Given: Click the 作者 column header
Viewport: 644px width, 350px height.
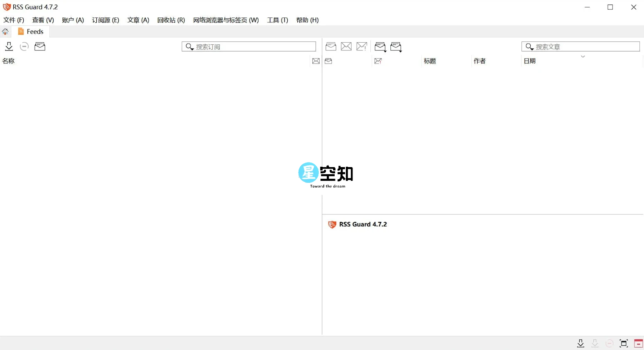Looking at the screenshot, I should pos(480,61).
